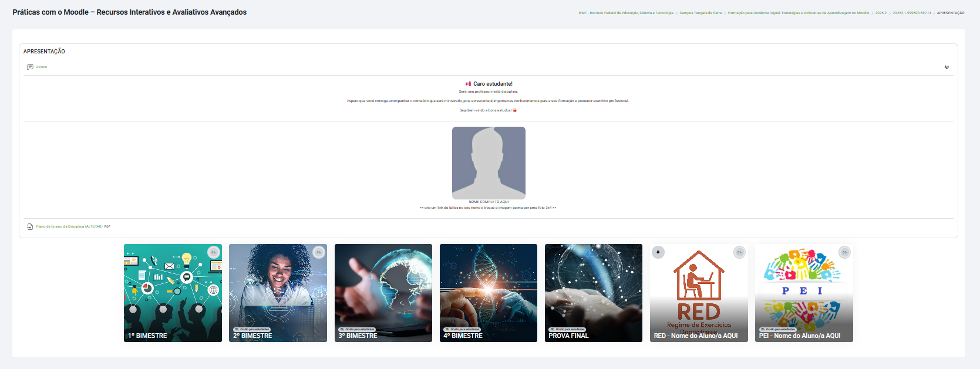
Task: Open Formação para Docência Digital breadcrumb
Action: click(x=799, y=13)
